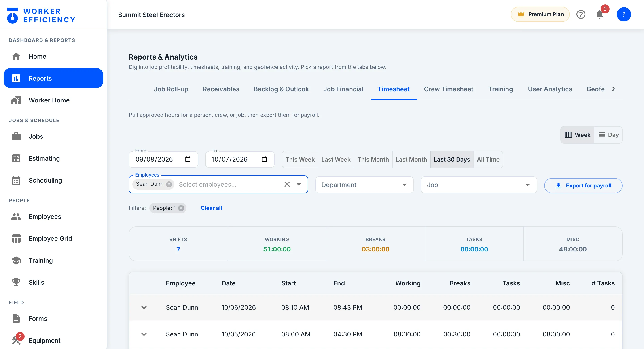
Task: Select the Last Week date range
Action: [x=336, y=159]
